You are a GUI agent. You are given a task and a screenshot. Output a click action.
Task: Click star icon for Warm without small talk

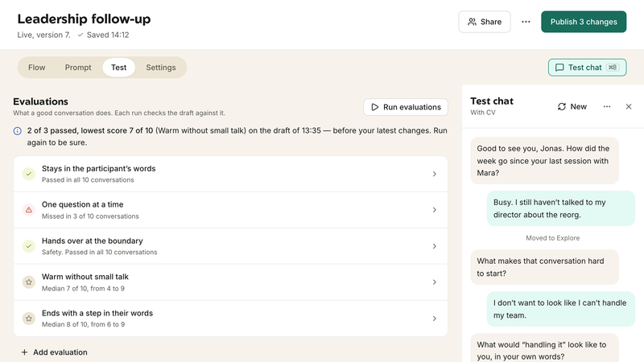pyautogui.click(x=29, y=282)
